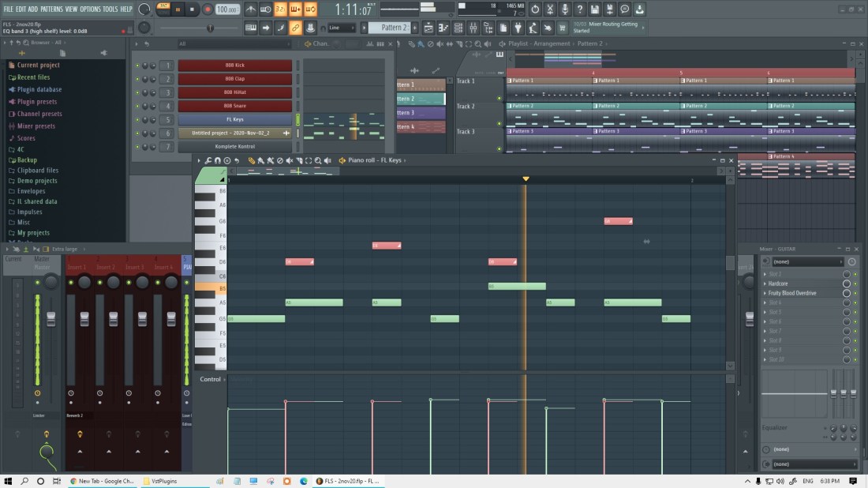Mute the 808 Kick channel via its green LED

(x=137, y=66)
